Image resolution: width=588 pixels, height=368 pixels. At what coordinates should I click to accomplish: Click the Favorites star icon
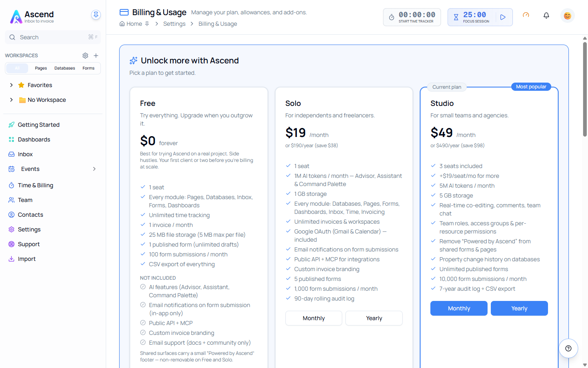[21, 85]
